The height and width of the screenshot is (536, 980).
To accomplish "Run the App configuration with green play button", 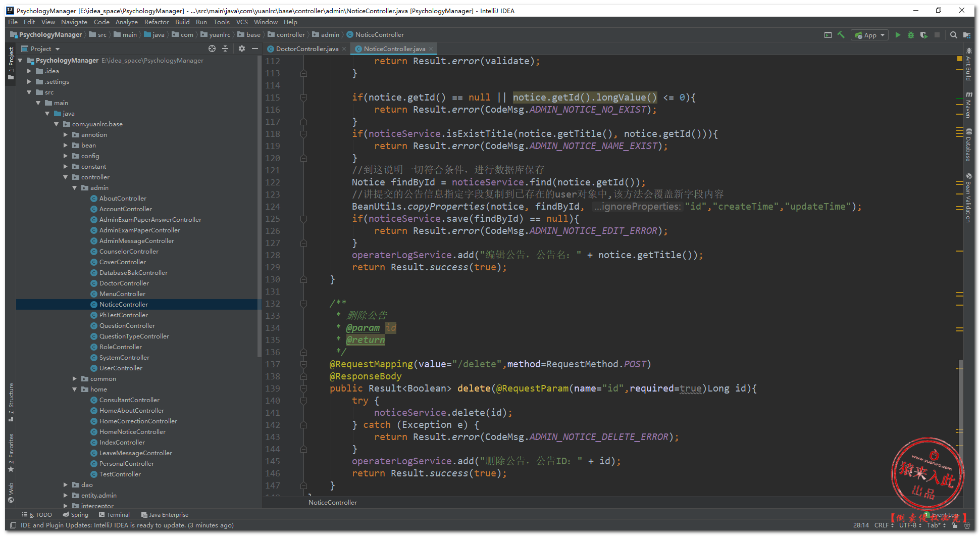I will click(x=897, y=35).
